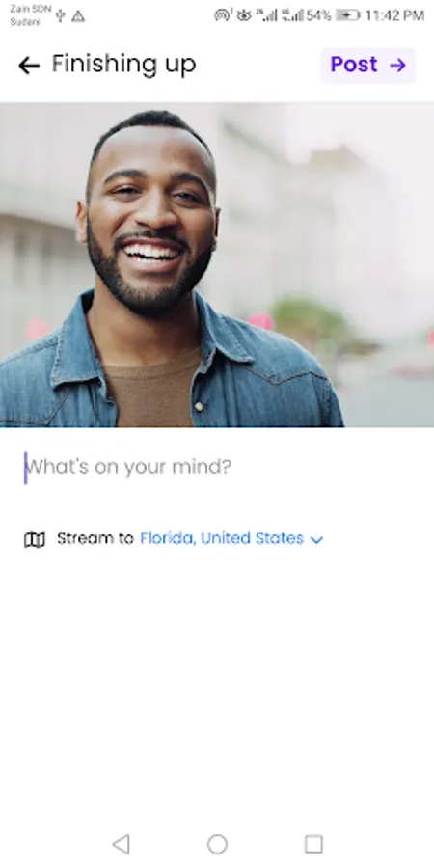
Task: Tap the Android home circle button
Action: pos(217,844)
